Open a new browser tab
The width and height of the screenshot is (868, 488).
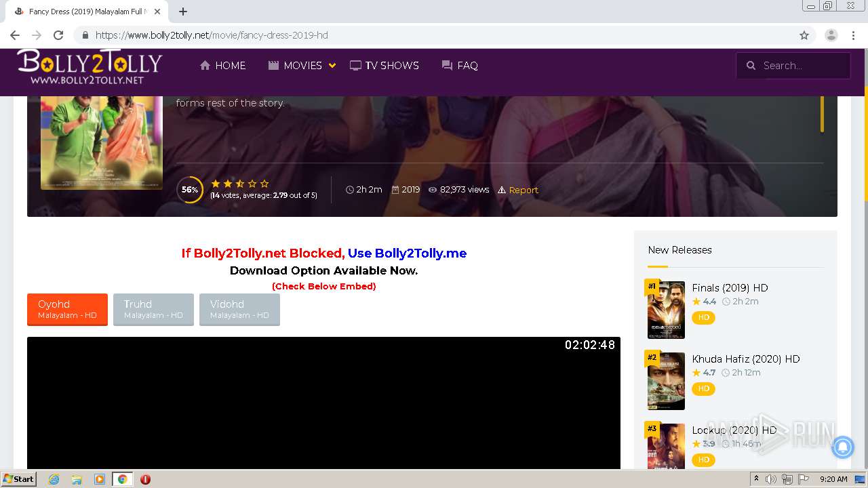(183, 12)
